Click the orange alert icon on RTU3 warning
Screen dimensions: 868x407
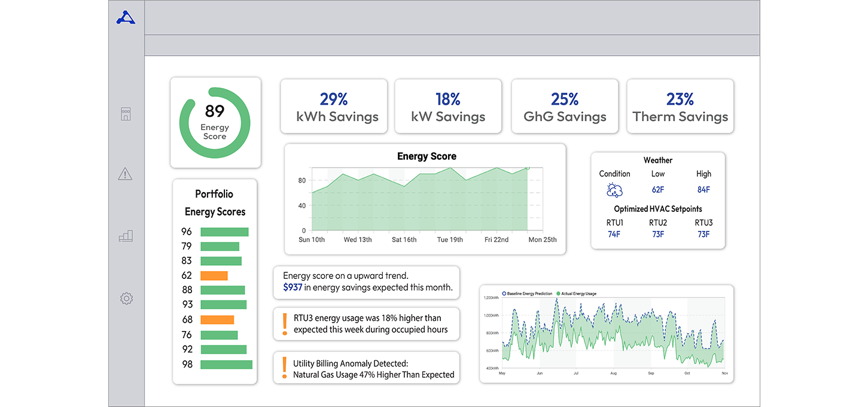284,323
